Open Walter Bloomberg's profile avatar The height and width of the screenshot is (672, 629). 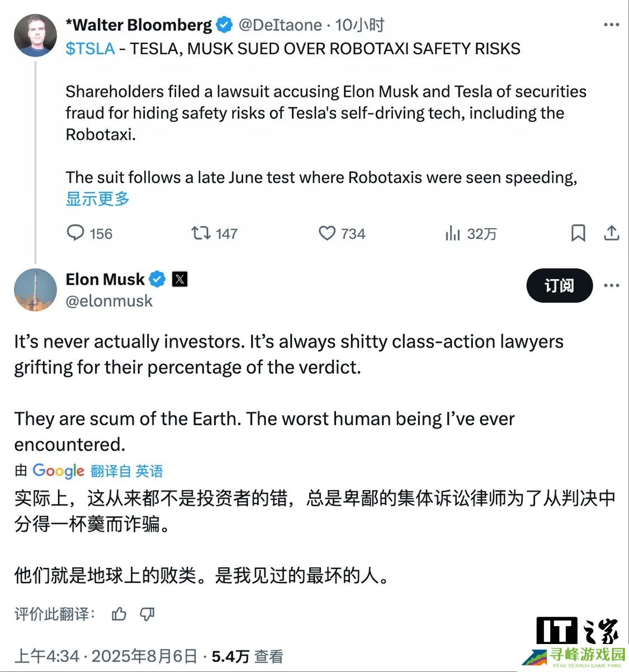tap(35, 35)
